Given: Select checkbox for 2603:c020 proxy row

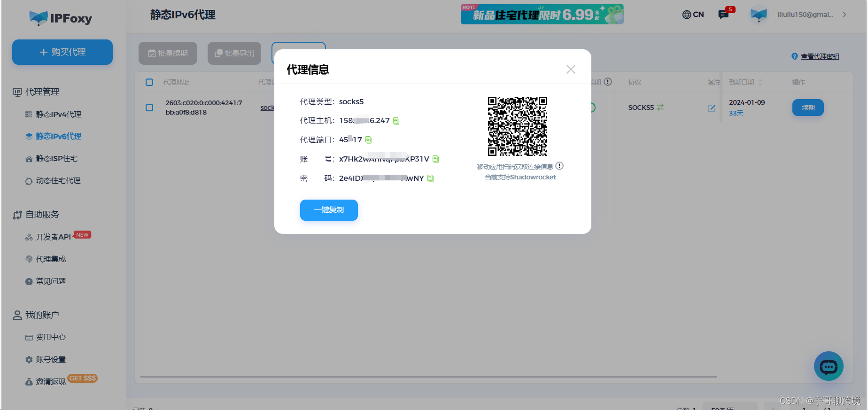Looking at the screenshot, I should pyautogui.click(x=149, y=108).
